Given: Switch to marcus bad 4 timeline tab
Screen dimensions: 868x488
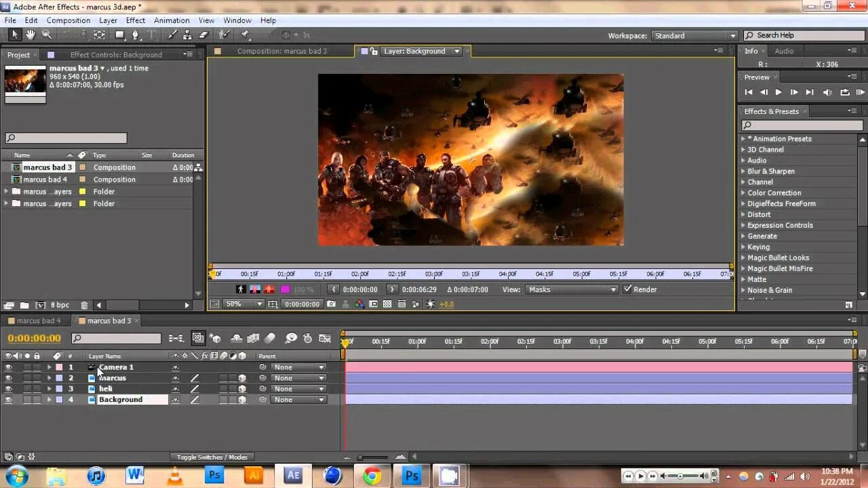Looking at the screenshot, I should coord(39,321).
